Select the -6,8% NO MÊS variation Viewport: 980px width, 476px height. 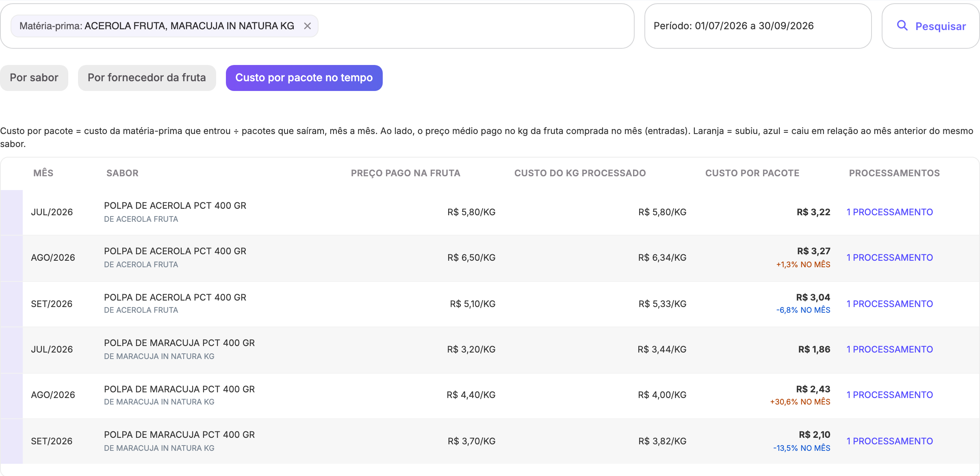803,310
